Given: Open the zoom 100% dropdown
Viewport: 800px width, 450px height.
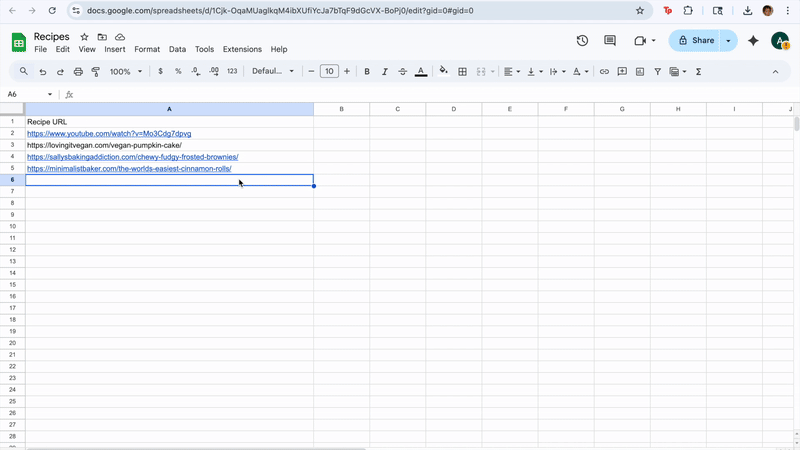Looking at the screenshot, I should click(x=126, y=72).
